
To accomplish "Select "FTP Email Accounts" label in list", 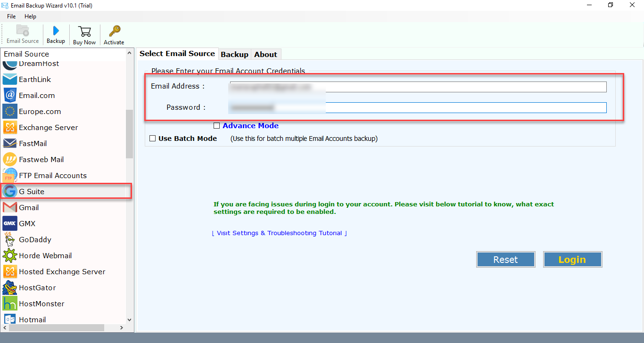I will pyautogui.click(x=53, y=176).
